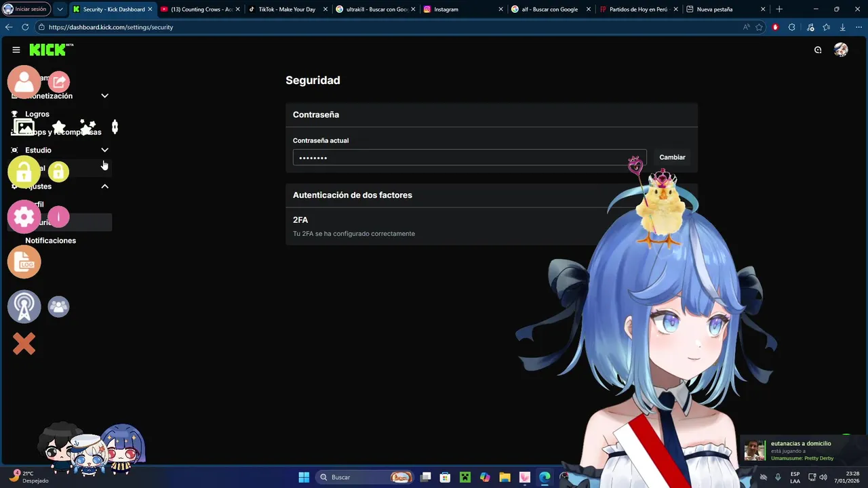The height and width of the screenshot is (488, 868).
Task: Click the salmon user avatar overlay icon
Action: pos(24,82)
